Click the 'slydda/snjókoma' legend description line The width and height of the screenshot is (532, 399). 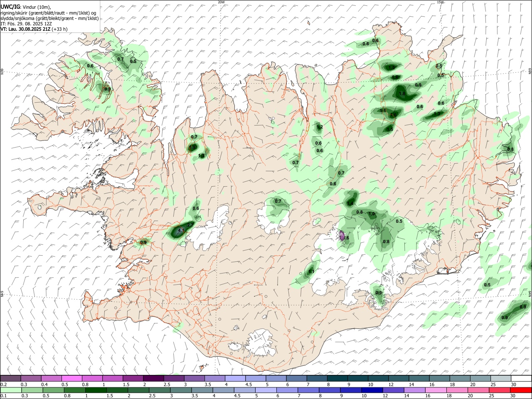click(49, 18)
